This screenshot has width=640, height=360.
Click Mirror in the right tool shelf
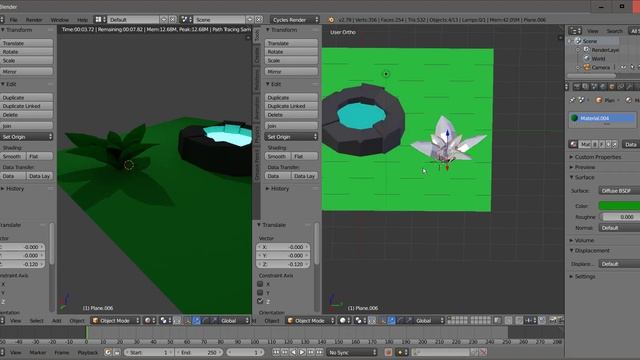(x=291, y=71)
